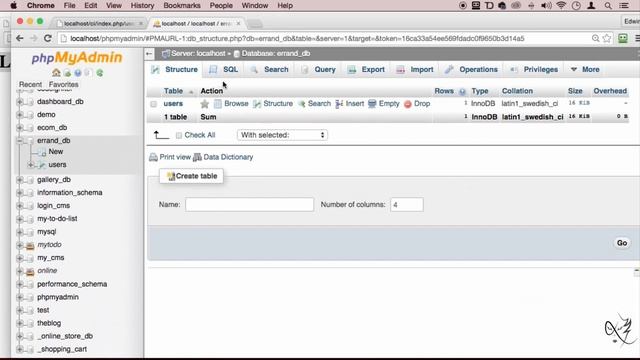Reload navigation panel with green icon
This screenshot has height=360, width=640.
coord(100,73)
